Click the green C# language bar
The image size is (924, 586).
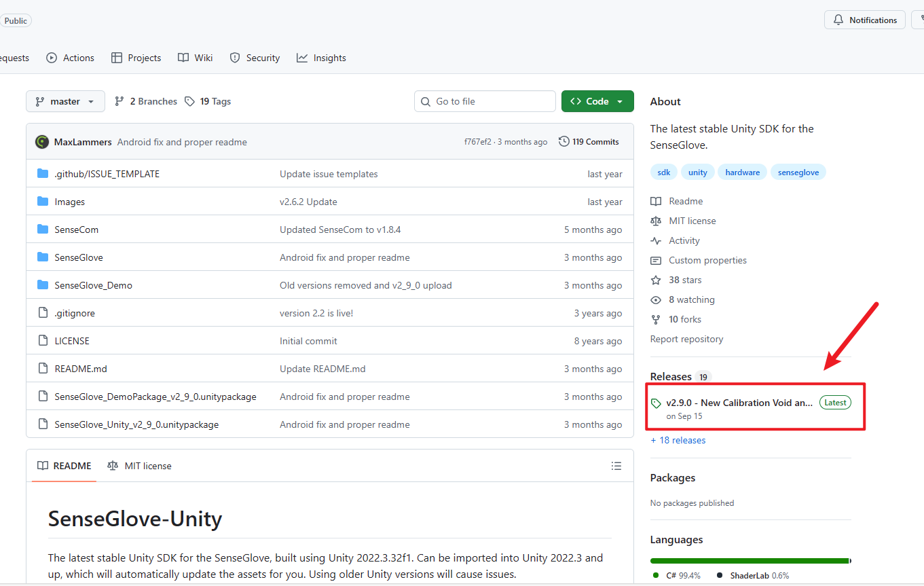click(x=750, y=561)
